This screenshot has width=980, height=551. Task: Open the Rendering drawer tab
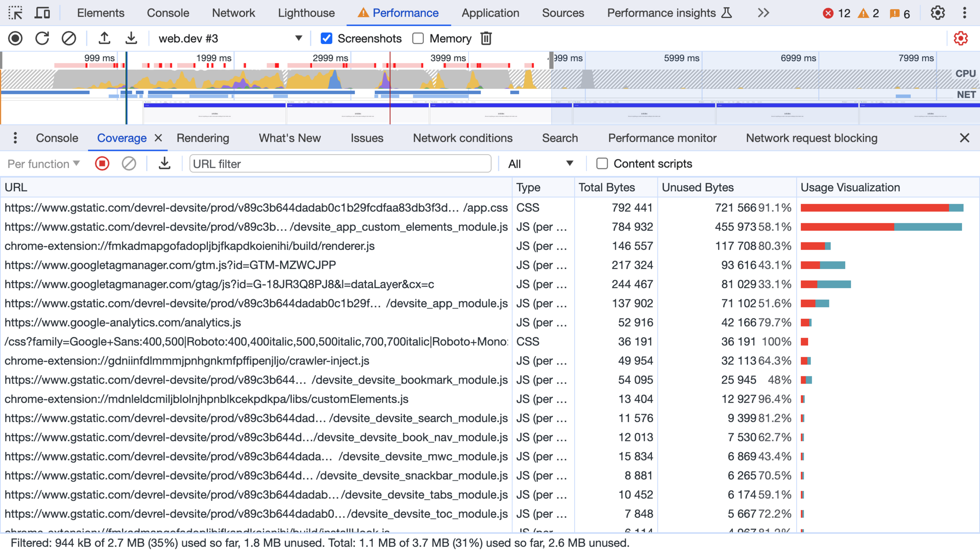point(203,138)
